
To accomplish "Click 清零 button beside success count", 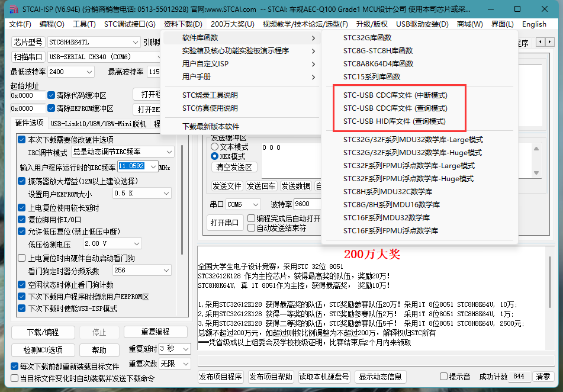I will click(542, 377).
